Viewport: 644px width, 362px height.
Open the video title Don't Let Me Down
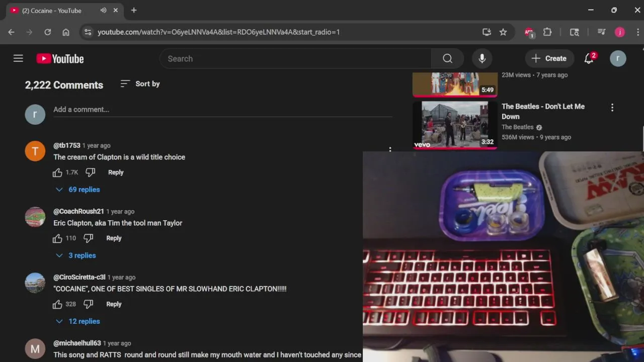(x=543, y=111)
